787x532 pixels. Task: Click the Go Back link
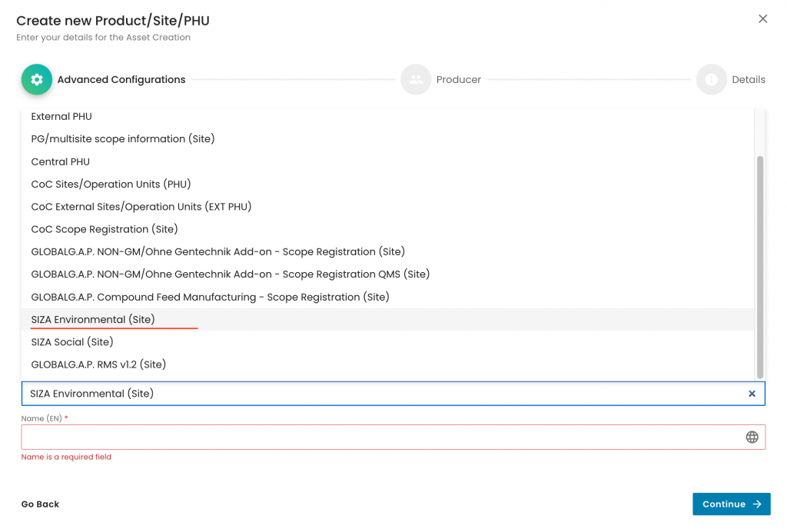(40, 504)
